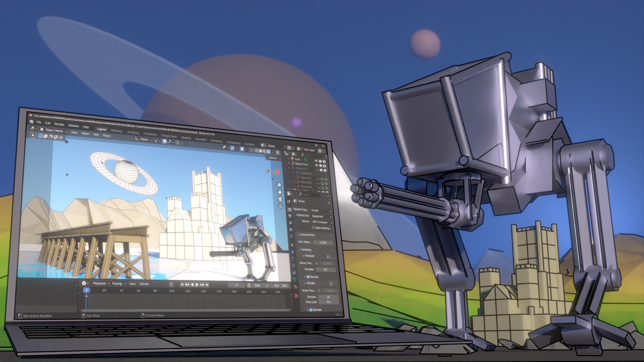Jump to timeline end frame
644x362 pixels.
tap(207, 285)
